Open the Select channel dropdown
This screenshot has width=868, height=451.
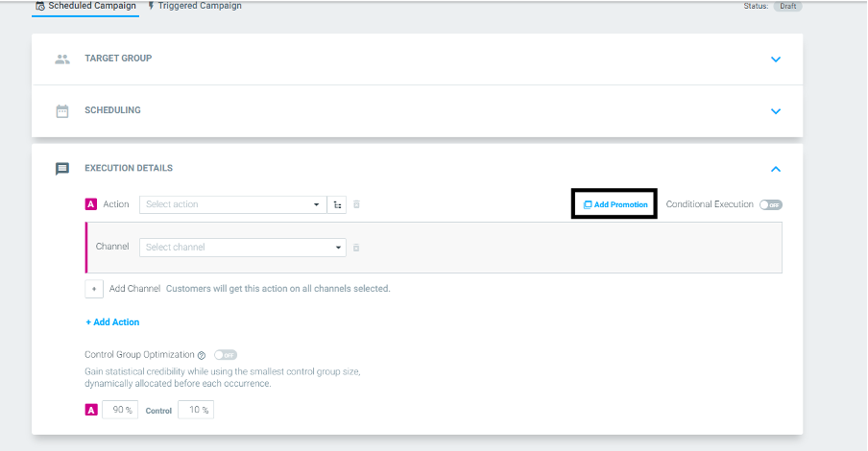point(243,247)
